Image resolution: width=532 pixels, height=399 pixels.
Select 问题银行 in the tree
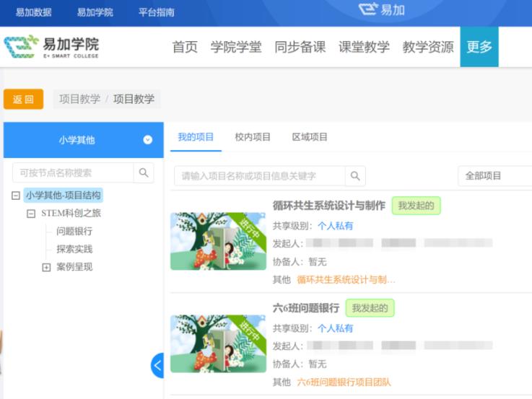pyautogui.click(x=74, y=232)
